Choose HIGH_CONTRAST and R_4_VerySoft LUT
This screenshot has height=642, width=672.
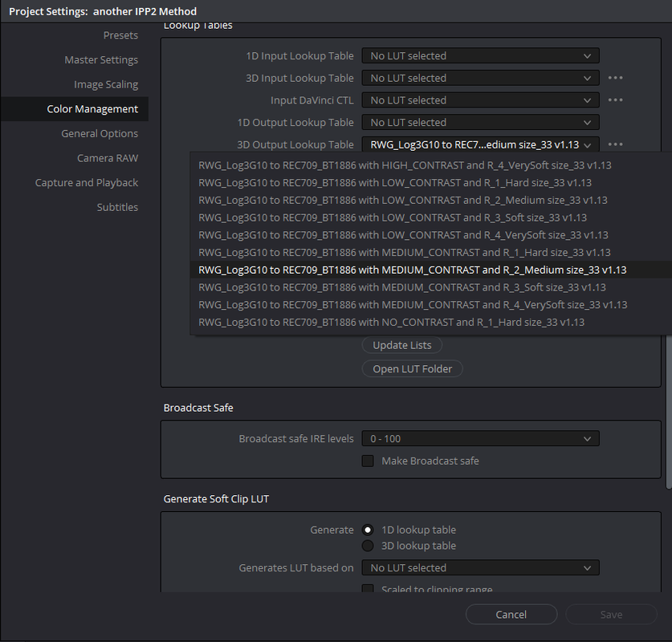point(430,165)
